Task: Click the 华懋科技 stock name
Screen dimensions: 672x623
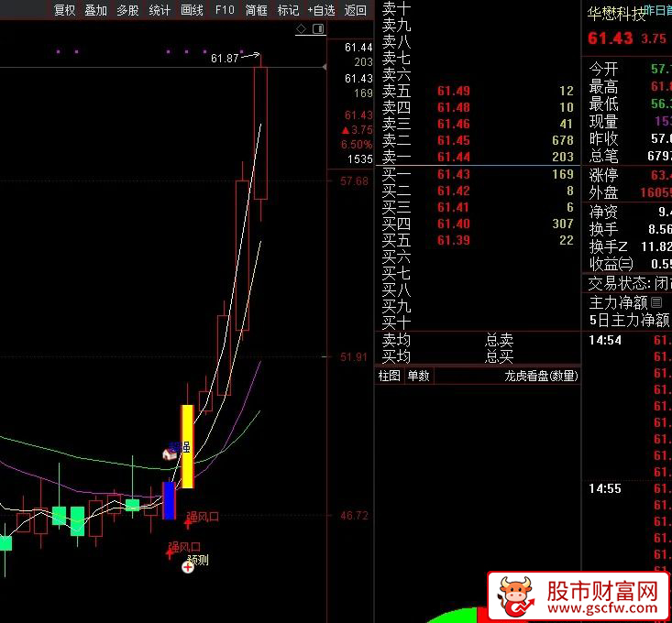Action: click(616, 14)
